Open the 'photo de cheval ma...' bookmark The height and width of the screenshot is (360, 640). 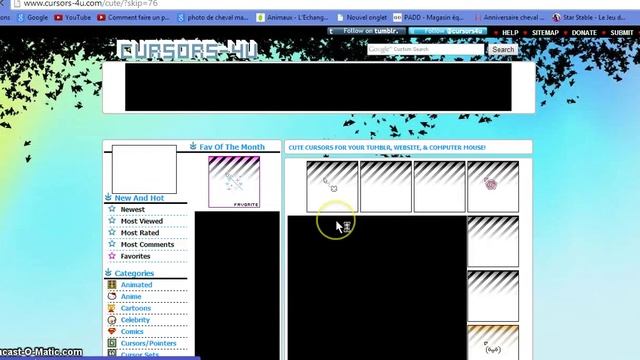213,18
